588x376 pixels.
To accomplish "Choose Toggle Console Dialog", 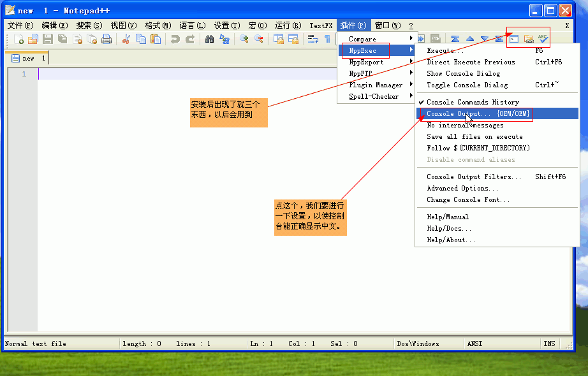I will [x=497, y=85].
